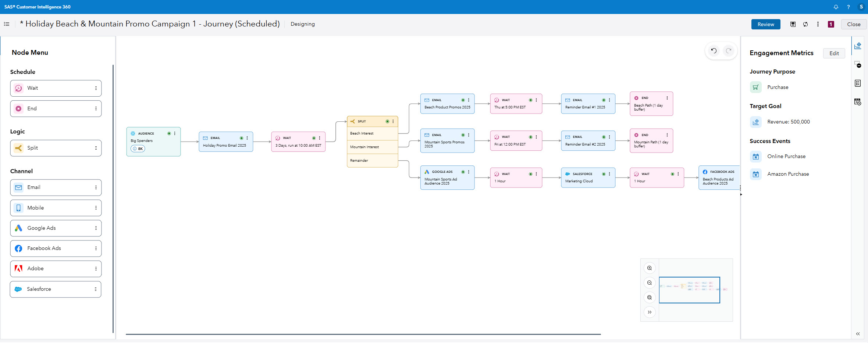Click the Revenue: 500,000 target goal

click(789, 122)
